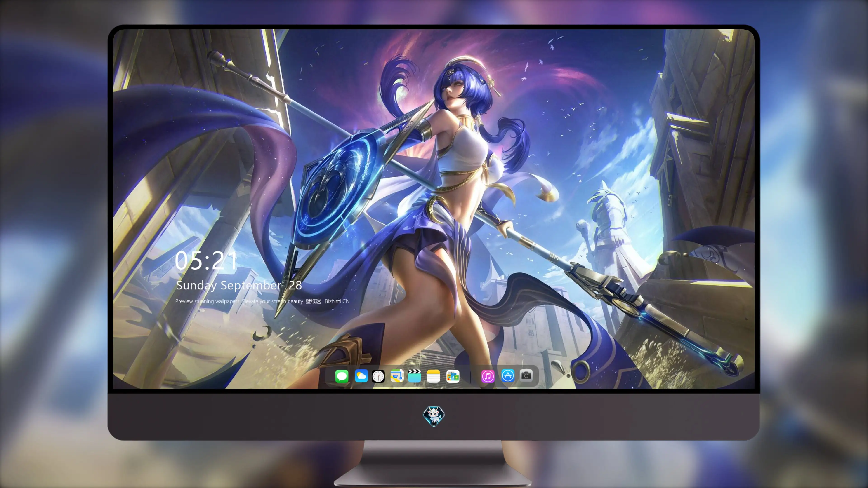The width and height of the screenshot is (868, 488).
Task: Launch the Weather app from the dock
Action: click(361, 376)
